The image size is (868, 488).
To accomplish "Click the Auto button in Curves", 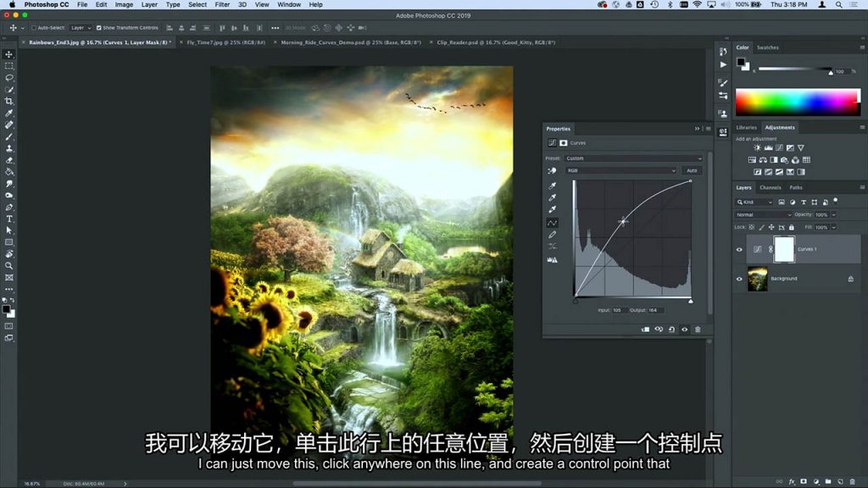I will (692, 170).
